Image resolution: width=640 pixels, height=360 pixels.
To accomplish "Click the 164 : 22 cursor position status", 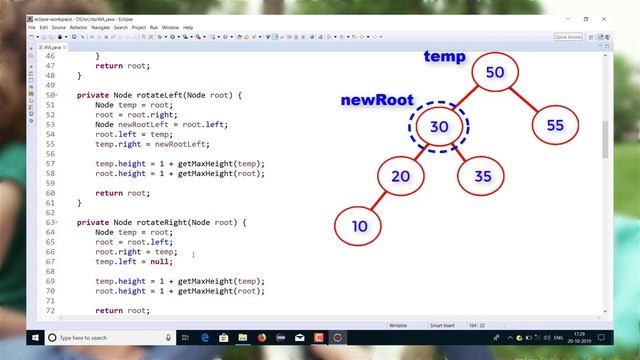I will click(477, 325).
